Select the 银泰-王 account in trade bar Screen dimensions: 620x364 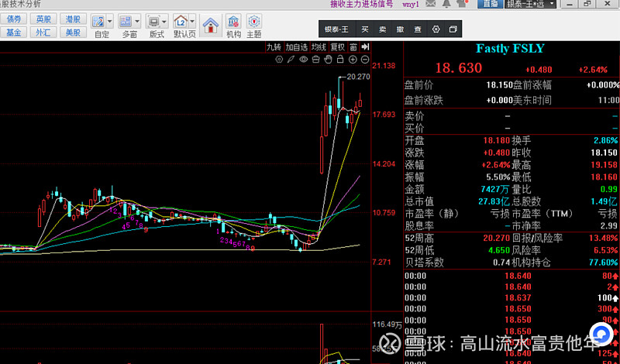[x=336, y=29]
